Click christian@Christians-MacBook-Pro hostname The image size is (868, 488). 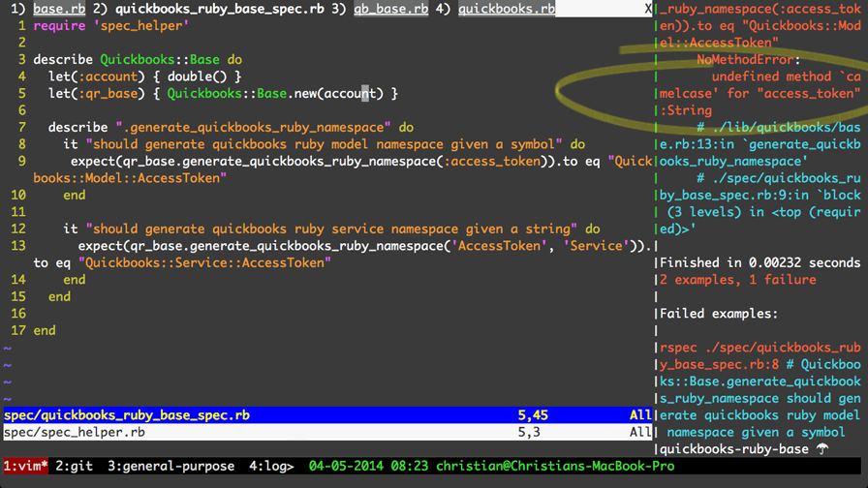(555, 466)
